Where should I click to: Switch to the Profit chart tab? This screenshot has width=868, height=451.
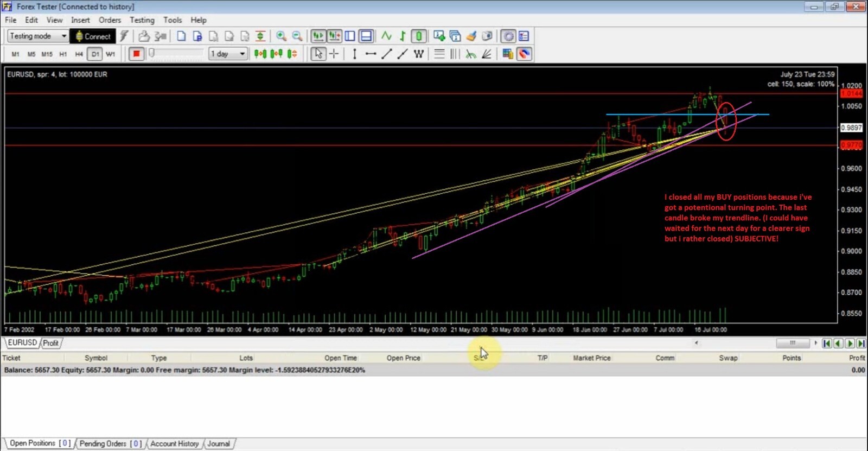click(x=51, y=343)
